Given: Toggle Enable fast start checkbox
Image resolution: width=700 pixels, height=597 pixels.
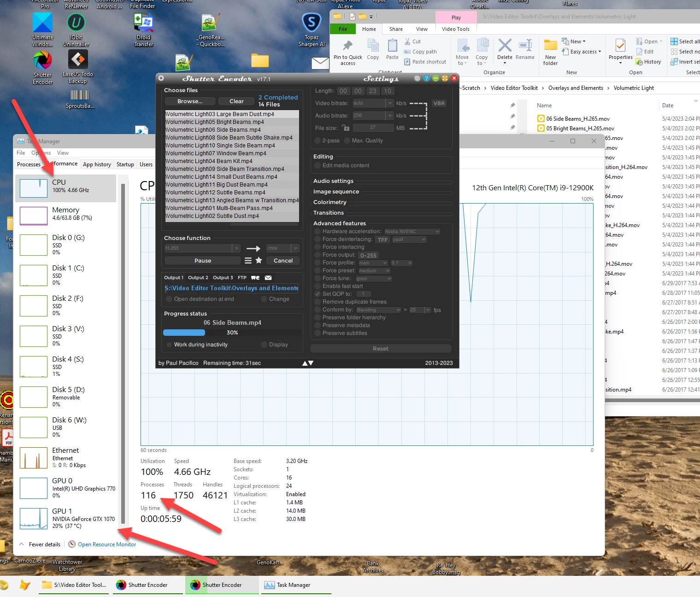Looking at the screenshot, I should click(318, 286).
